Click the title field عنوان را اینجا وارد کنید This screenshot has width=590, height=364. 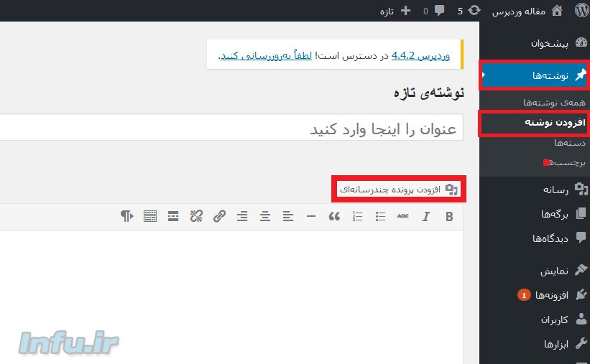point(287,129)
